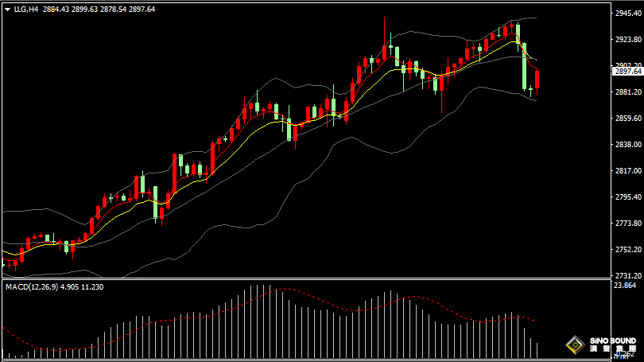Select the latest red candlestick
Screen dimensions: 644x362
pos(538,80)
